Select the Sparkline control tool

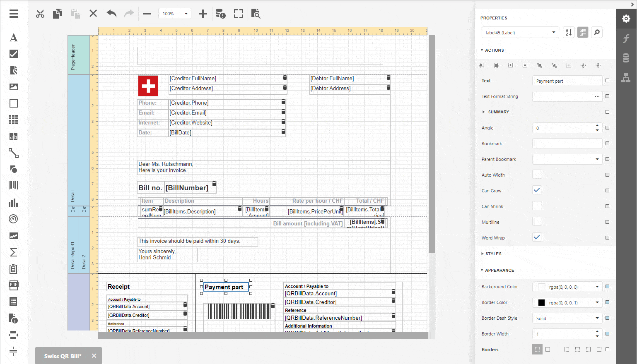coord(14,236)
